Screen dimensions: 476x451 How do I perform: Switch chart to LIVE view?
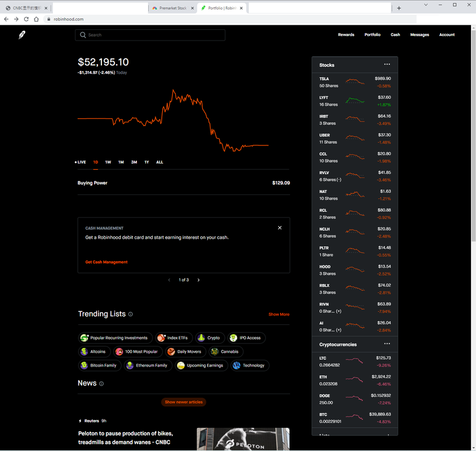click(81, 162)
